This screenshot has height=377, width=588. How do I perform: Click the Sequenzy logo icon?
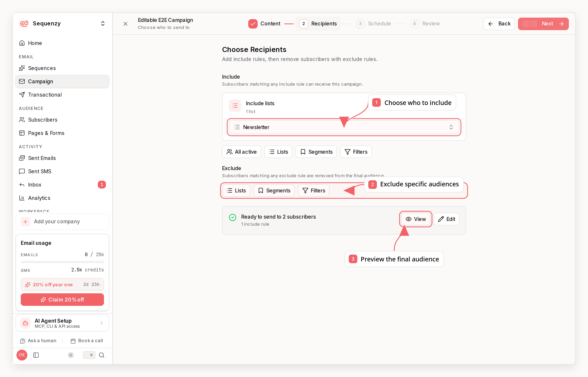(x=24, y=23)
